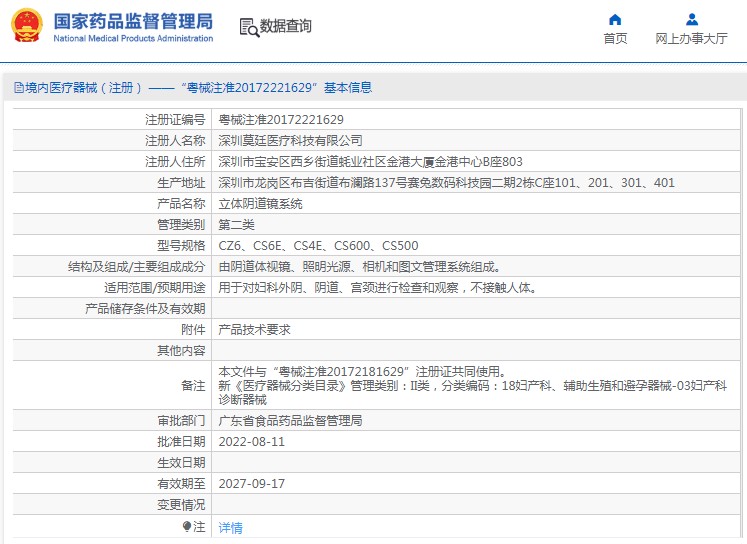Screen dimensions: 747x544
Task: Click the 变更情况 label
Action: point(181,504)
